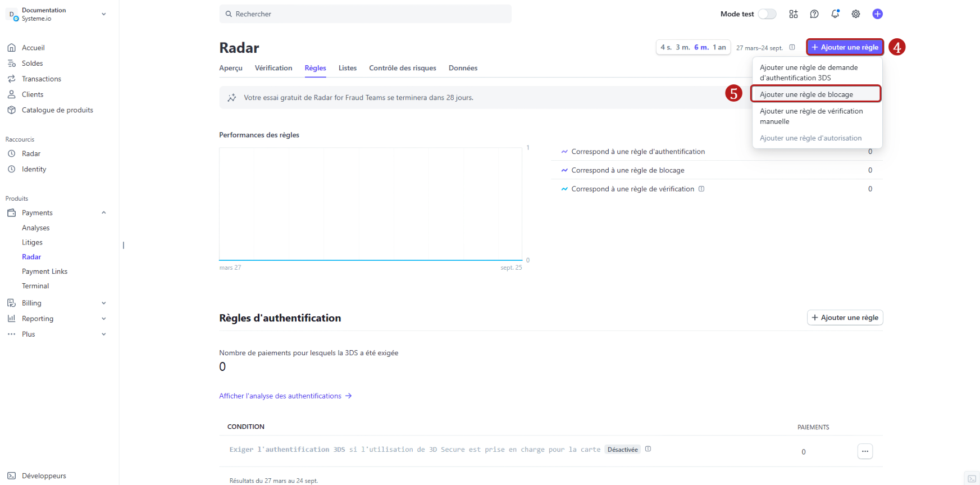Click the Rechercher search field
This screenshot has height=485, width=980.
click(x=365, y=14)
